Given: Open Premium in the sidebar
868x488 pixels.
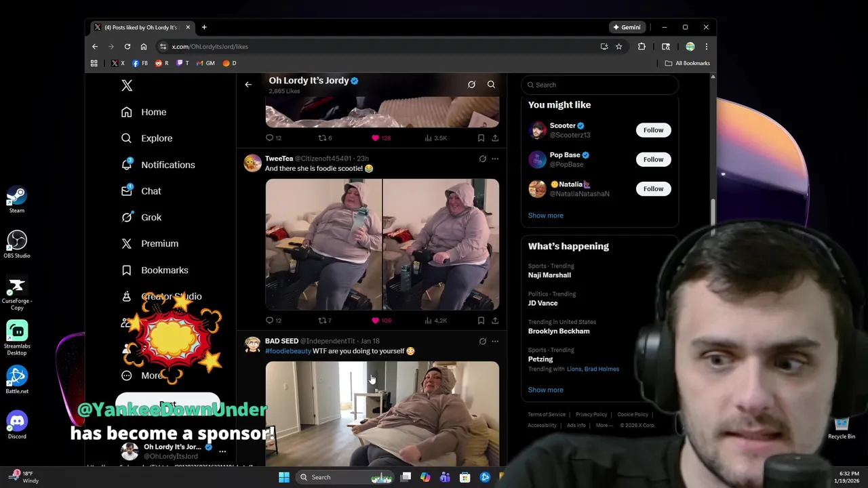Looking at the screenshot, I should point(150,243).
